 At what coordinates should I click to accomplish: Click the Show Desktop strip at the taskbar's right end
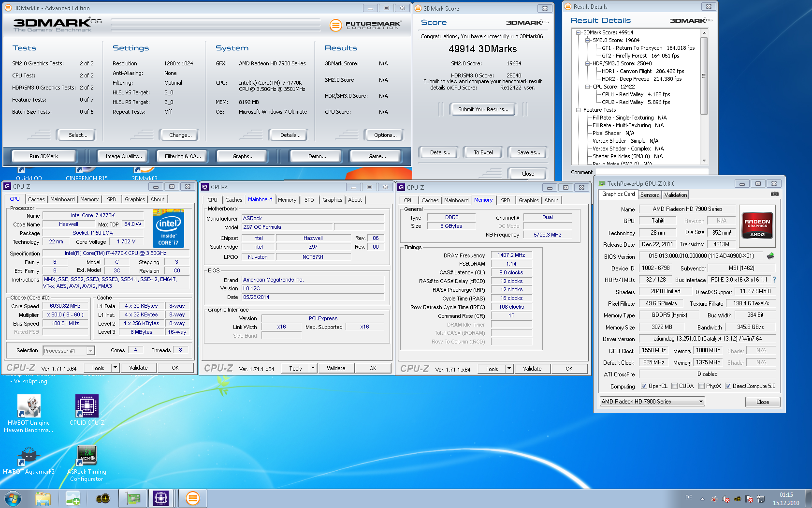(809, 498)
